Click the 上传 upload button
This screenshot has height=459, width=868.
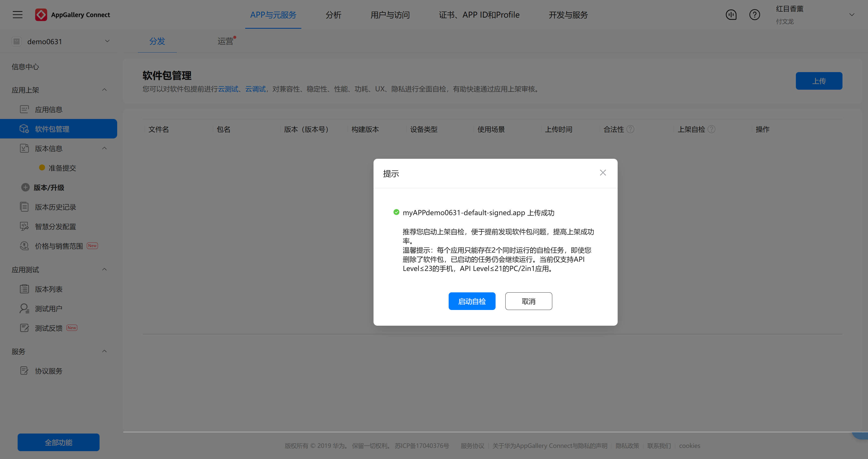click(x=819, y=81)
